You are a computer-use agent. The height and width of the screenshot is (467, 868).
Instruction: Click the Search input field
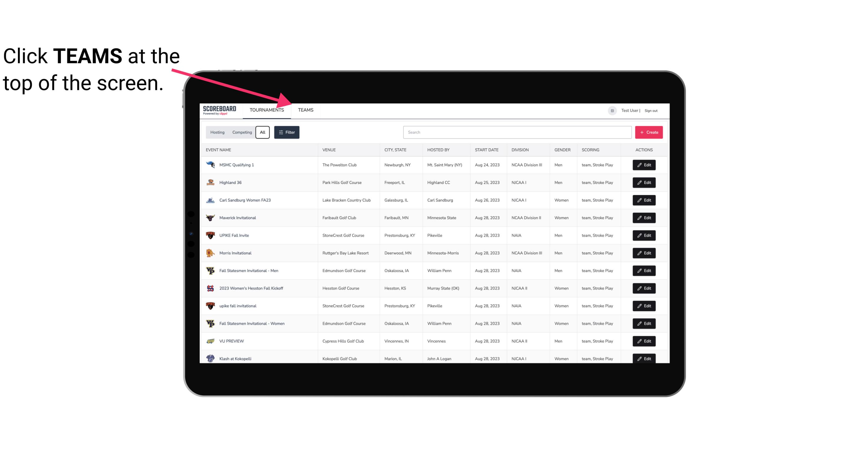tap(516, 132)
